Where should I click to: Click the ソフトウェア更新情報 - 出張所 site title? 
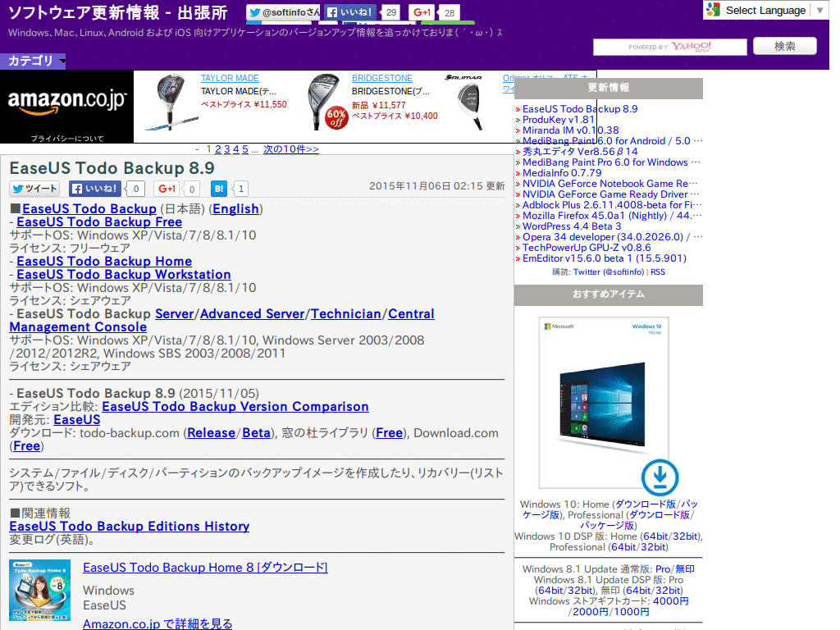118,12
